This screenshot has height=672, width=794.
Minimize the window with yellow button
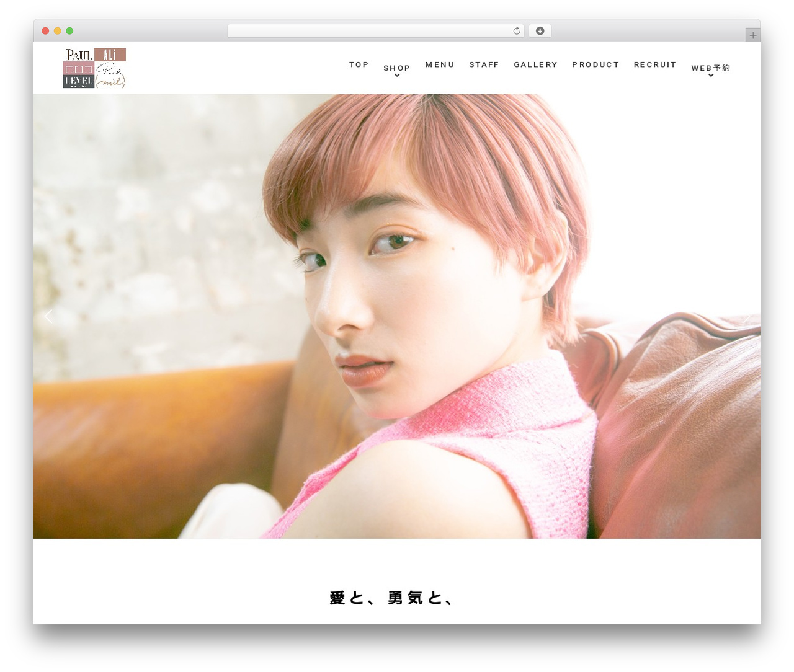[58, 31]
